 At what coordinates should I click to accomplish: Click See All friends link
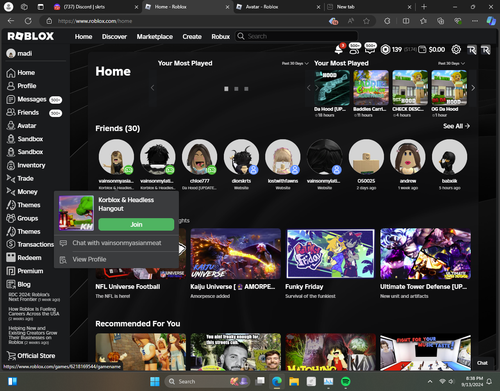point(456,126)
